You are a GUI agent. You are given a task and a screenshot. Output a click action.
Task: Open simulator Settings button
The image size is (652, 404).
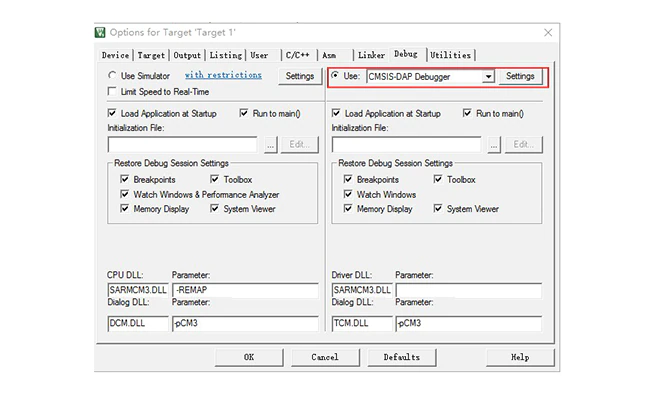(300, 76)
